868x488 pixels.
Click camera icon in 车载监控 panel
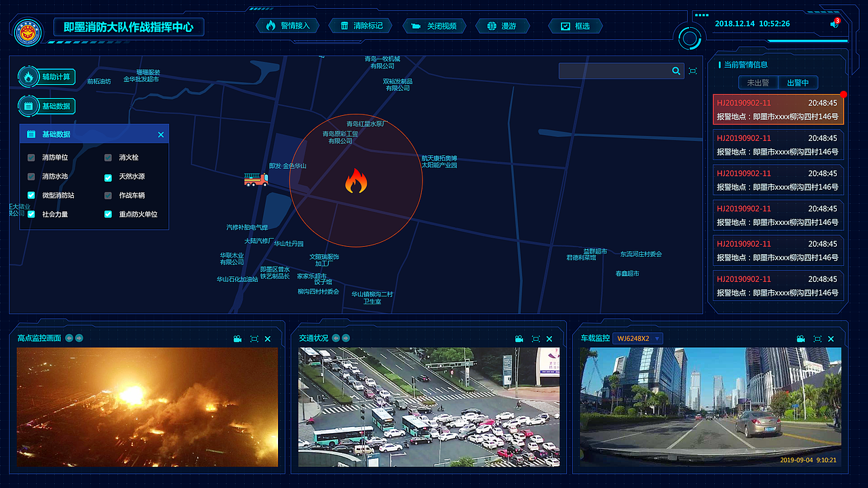[x=801, y=339]
